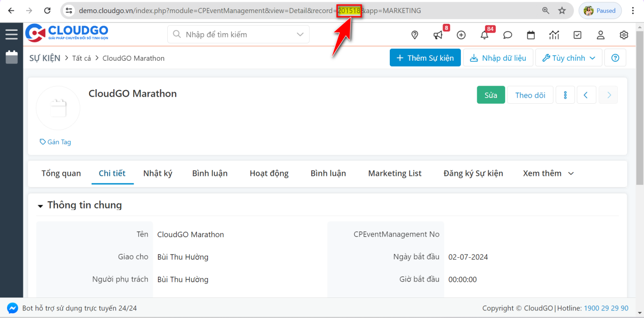Open the notifications bell icon
This screenshot has width=644, height=318.
[485, 35]
